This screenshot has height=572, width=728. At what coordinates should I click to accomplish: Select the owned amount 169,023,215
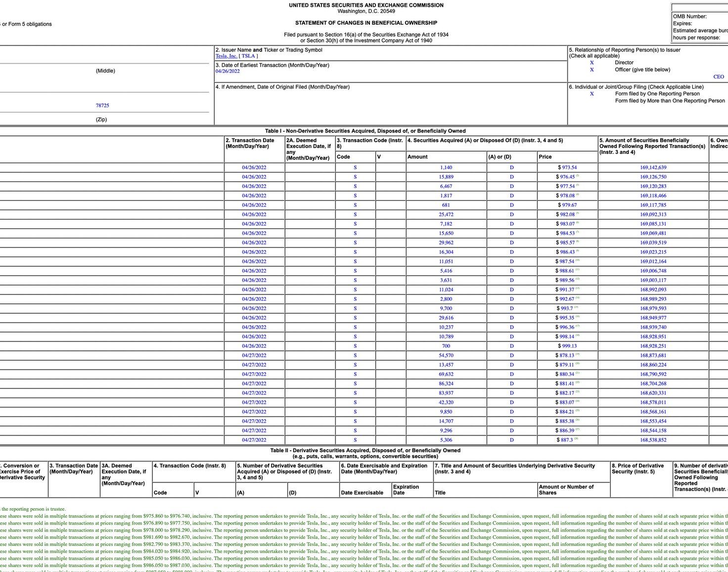(653, 252)
